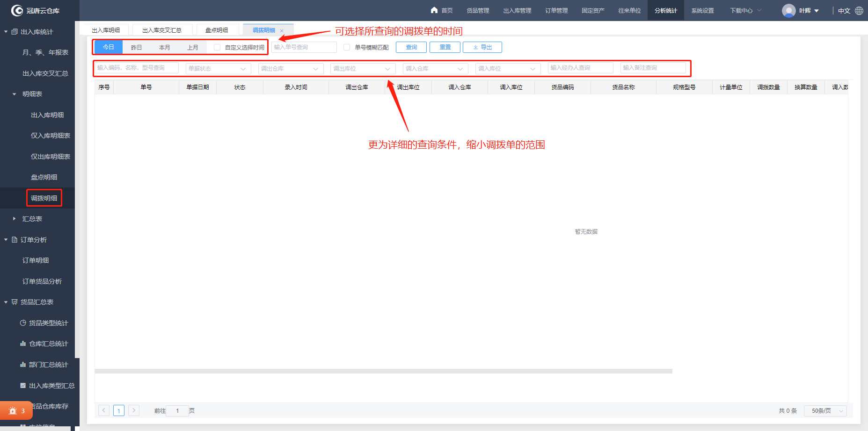Open 仓库汇总统计 bar chart item

click(44, 344)
